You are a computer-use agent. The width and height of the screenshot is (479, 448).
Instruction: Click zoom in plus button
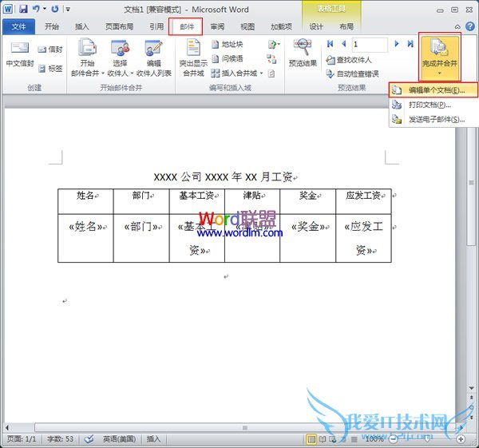[461, 439]
